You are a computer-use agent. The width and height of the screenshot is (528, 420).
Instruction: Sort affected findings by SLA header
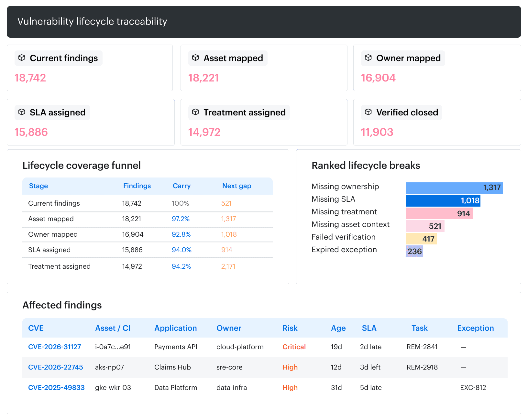(x=369, y=328)
